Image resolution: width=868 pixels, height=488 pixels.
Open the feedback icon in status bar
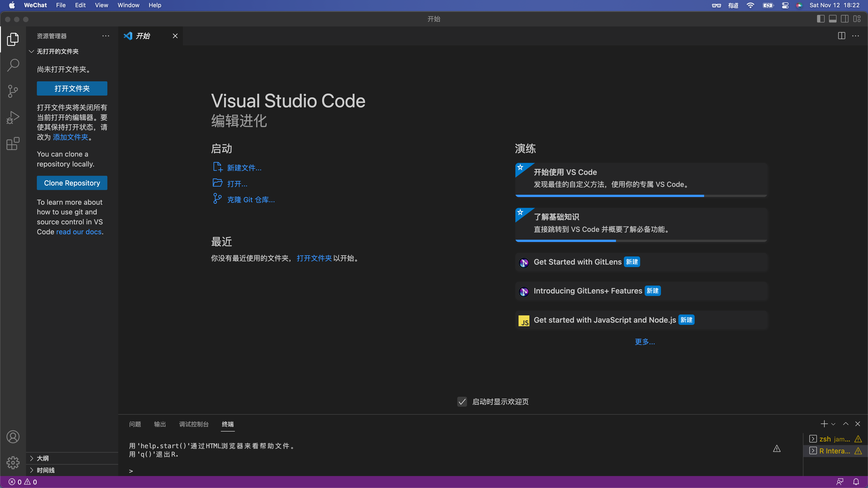click(x=840, y=482)
